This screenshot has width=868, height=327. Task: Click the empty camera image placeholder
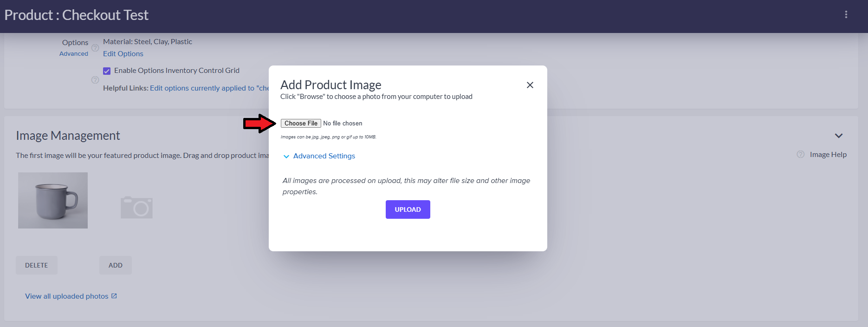coord(136,207)
